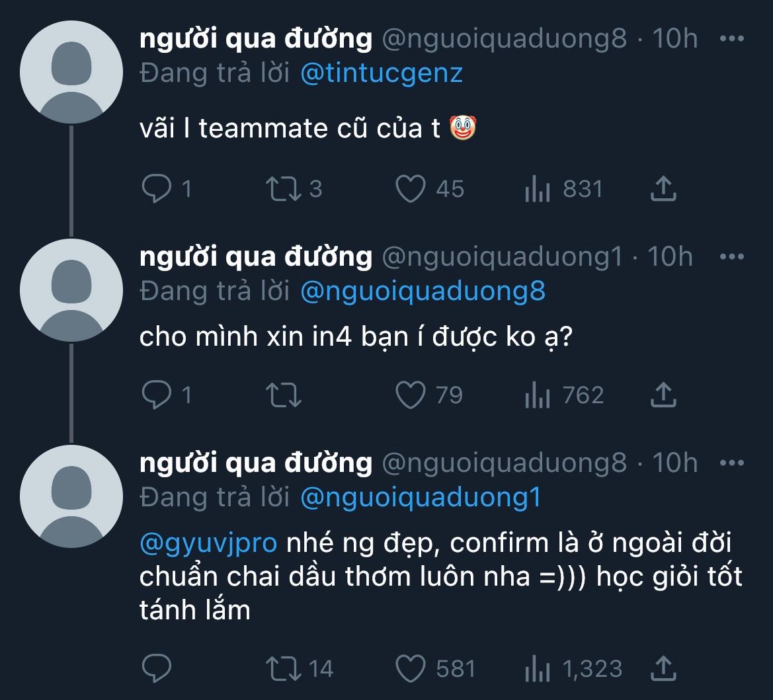
Task: Retweet the 'cho mình xin in4' tweet
Action: pos(283,395)
